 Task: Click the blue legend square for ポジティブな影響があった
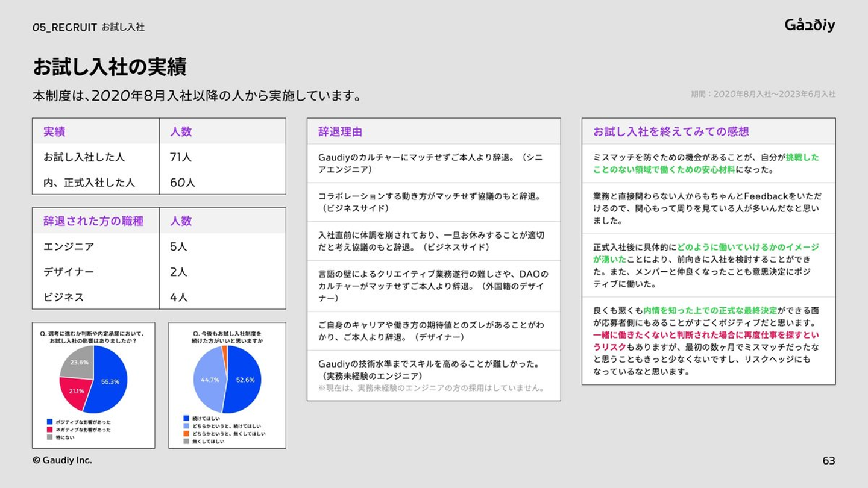(50, 422)
